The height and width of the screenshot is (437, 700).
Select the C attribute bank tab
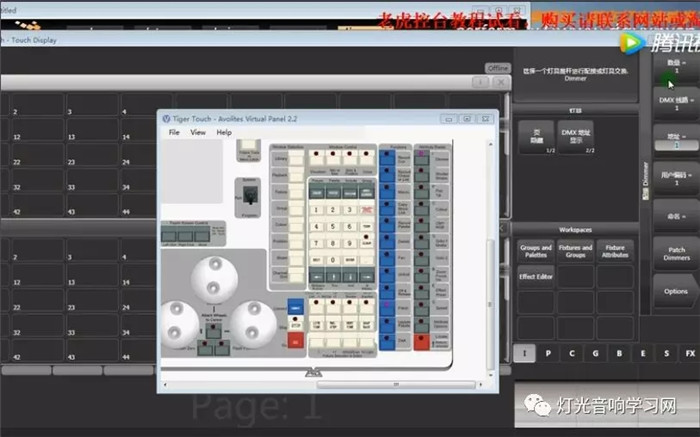tap(572, 353)
